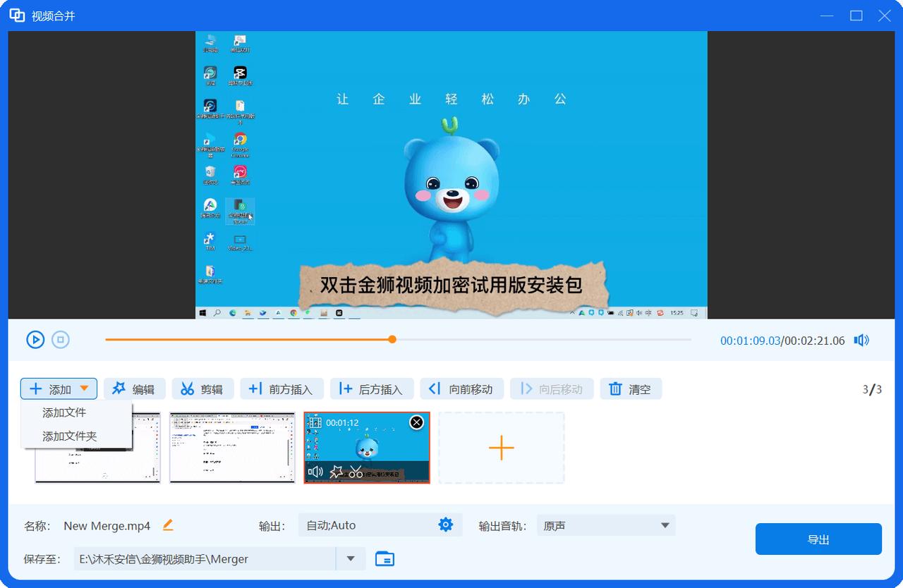Click the star edit icon on the selected clip
Screen dimensions: 903x588
tap(336, 471)
